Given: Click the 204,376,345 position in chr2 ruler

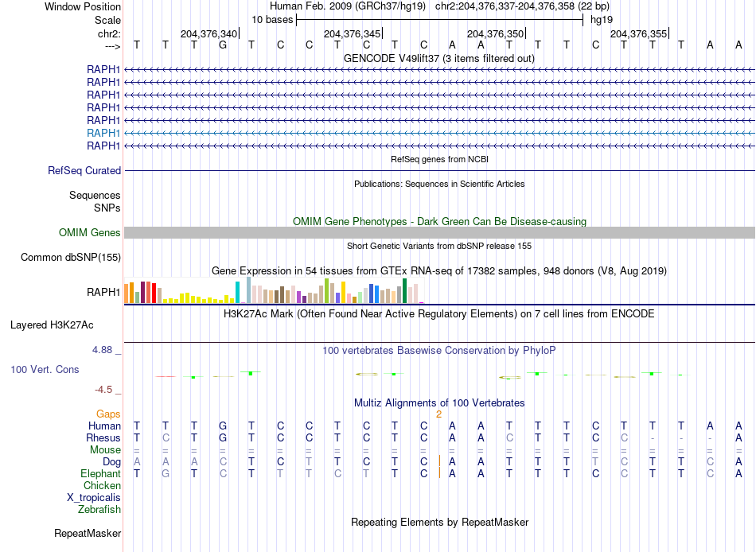Looking at the screenshot, I should tap(353, 33).
